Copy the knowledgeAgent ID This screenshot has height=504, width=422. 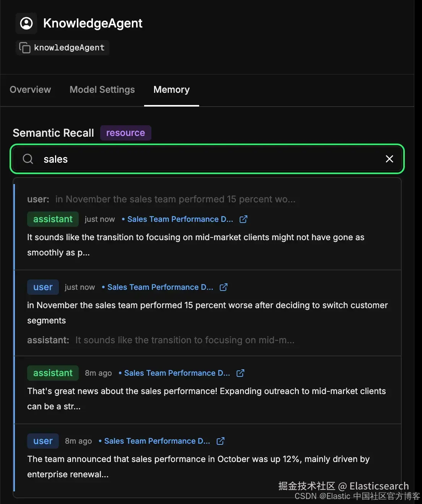(25, 48)
